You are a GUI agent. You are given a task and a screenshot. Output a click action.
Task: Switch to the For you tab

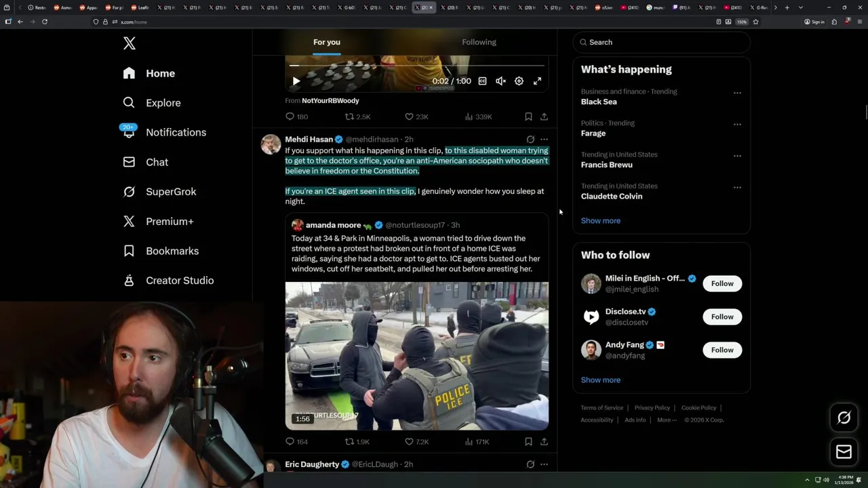click(327, 42)
